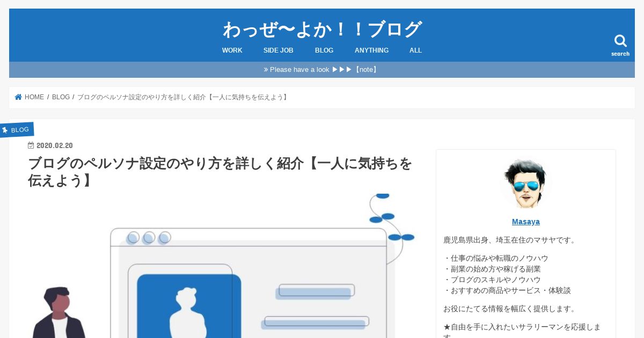Go to BLOG in breadcrumb trail
644x338 pixels.
[x=61, y=97]
